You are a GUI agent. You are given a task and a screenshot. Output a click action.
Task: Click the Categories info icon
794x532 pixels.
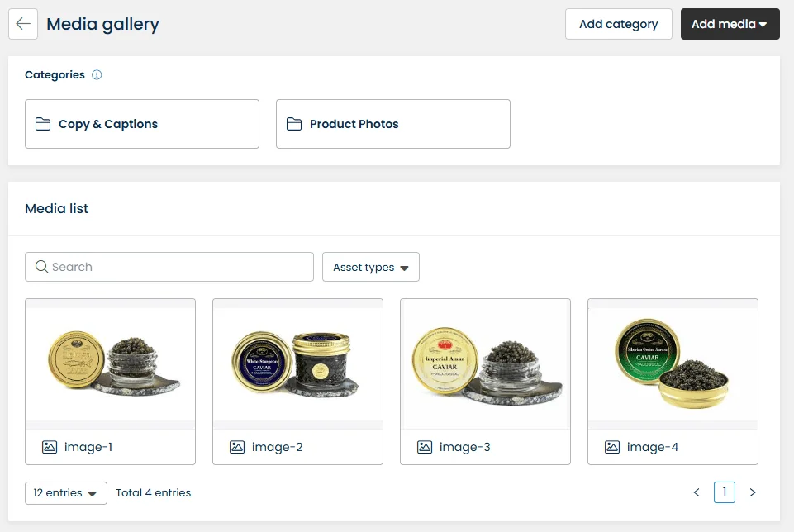coord(97,75)
